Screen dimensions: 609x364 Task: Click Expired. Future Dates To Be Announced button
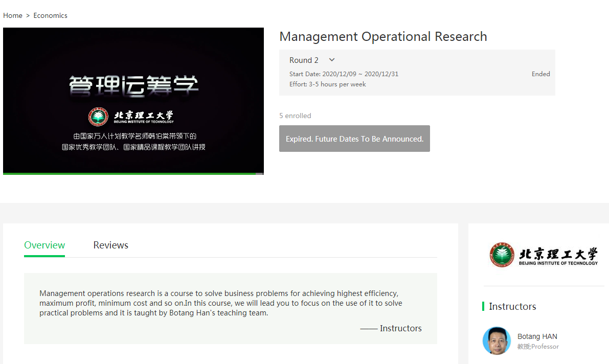354,139
